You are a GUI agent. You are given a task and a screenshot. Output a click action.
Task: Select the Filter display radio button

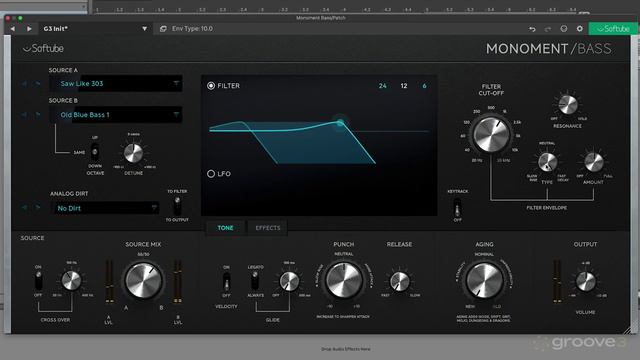[x=211, y=86]
